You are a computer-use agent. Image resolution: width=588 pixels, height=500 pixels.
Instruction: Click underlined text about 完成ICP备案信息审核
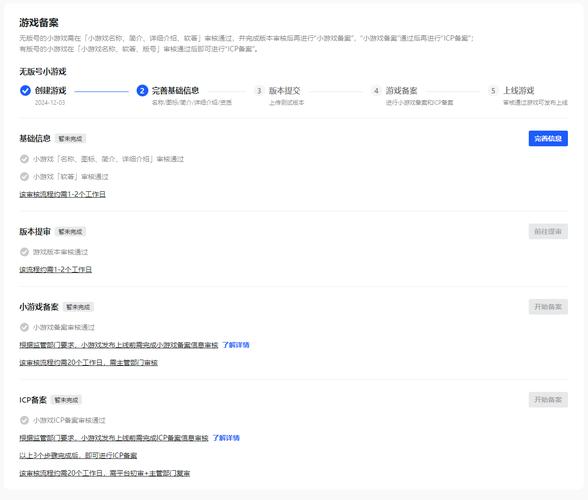(x=114, y=438)
